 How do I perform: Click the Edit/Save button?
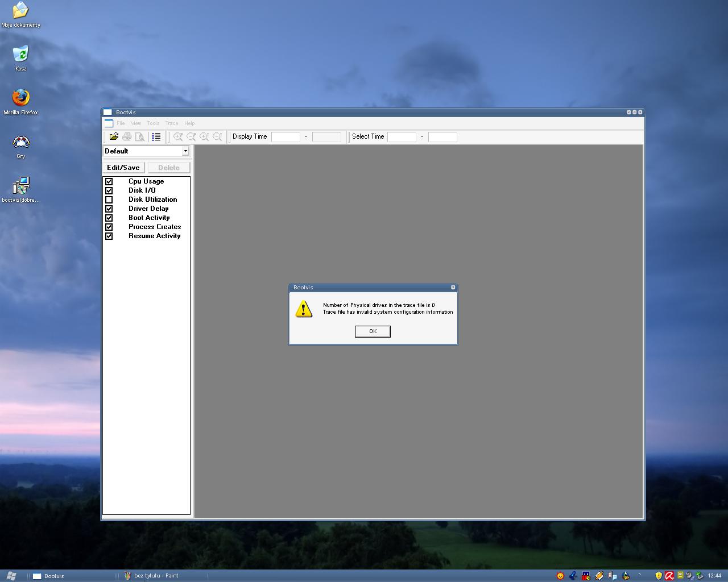click(123, 168)
